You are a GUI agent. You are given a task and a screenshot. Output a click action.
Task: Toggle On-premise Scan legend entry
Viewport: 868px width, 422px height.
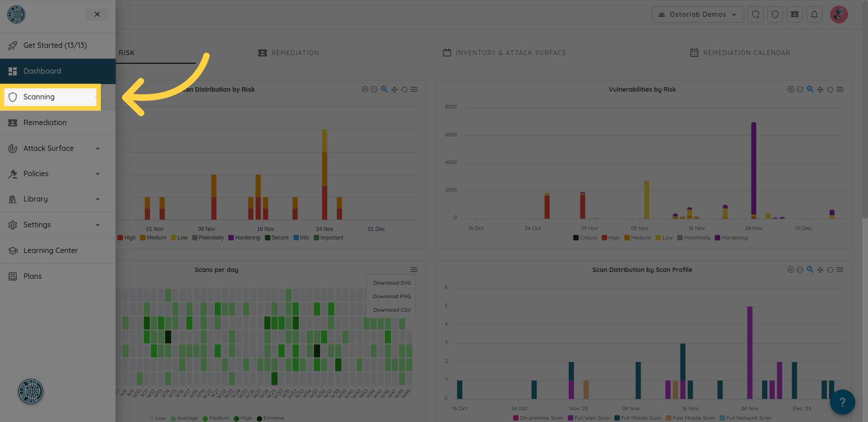tap(538, 418)
